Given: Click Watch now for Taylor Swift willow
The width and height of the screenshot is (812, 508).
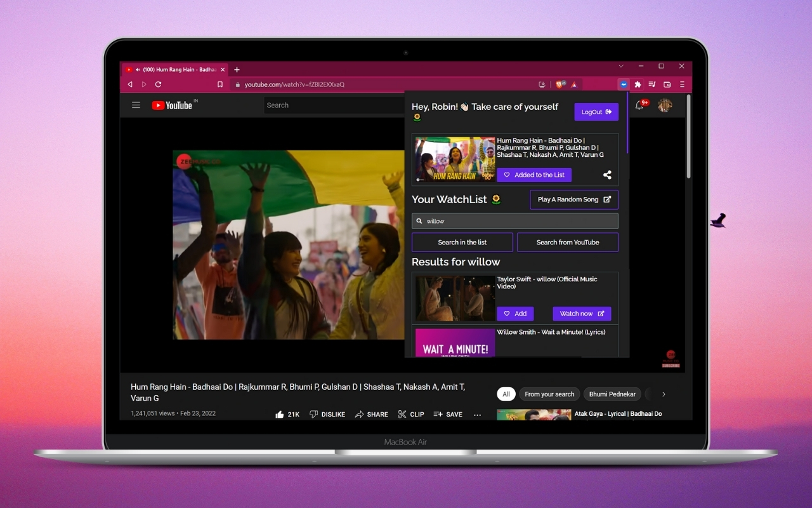Looking at the screenshot, I should (x=582, y=314).
